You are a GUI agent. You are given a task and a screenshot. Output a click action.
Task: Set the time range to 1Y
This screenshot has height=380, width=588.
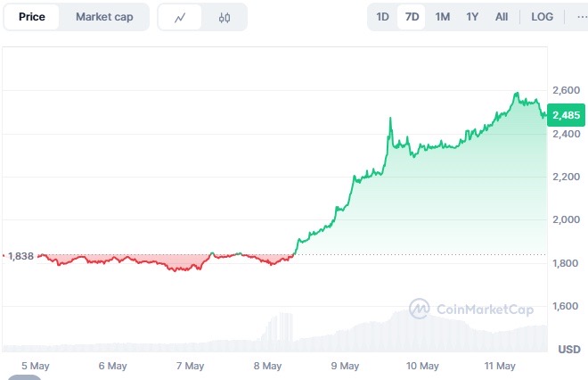[472, 17]
